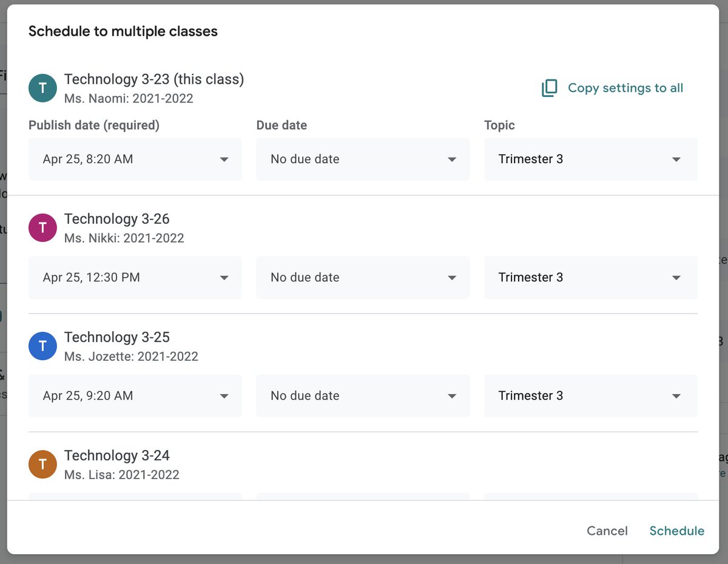Open publish date dropdown showing Apr 25, 8:20 AM
Image resolution: width=728 pixels, height=564 pixels.
click(x=135, y=159)
